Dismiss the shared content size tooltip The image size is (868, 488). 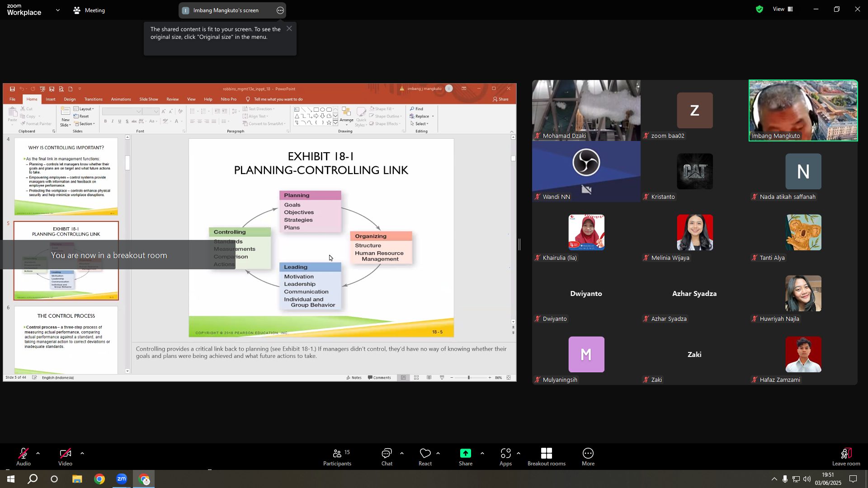click(x=289, y=28)
